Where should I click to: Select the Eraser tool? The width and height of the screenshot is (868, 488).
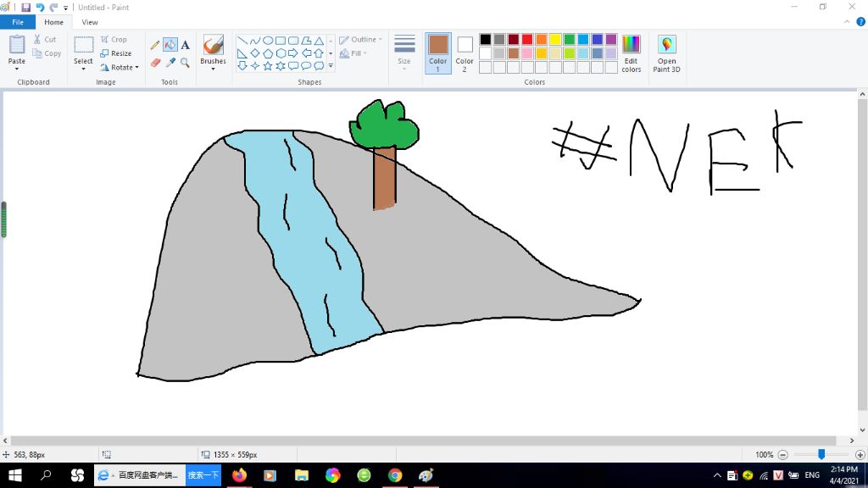[x=155, y=63]
